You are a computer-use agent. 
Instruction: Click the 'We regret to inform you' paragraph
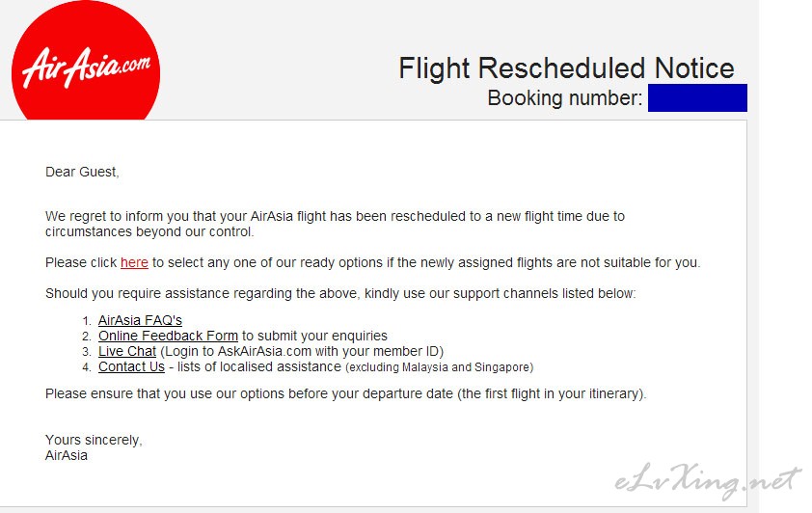(x=335, y=224)
